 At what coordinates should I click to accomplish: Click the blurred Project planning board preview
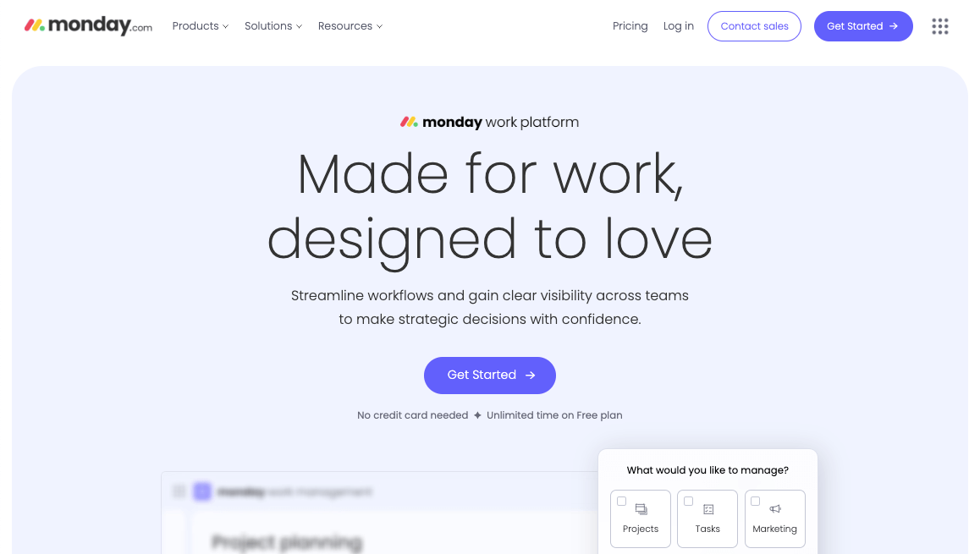(379, 513)
